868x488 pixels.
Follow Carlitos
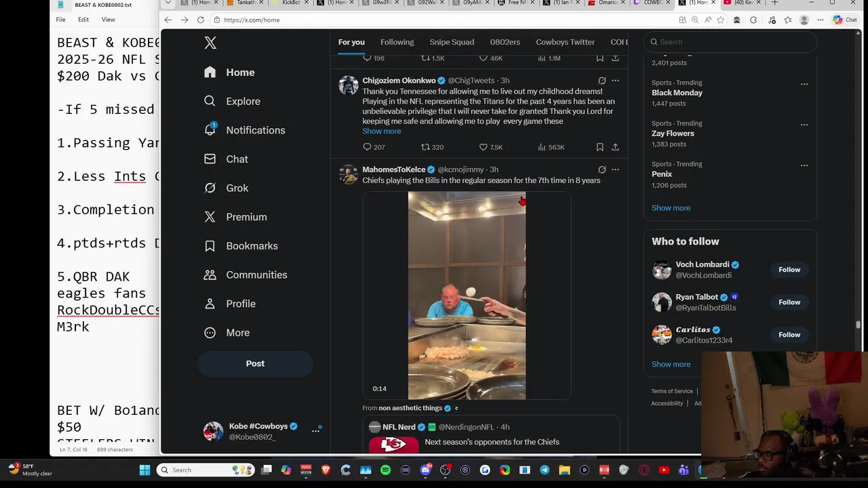tap(789, 335)
